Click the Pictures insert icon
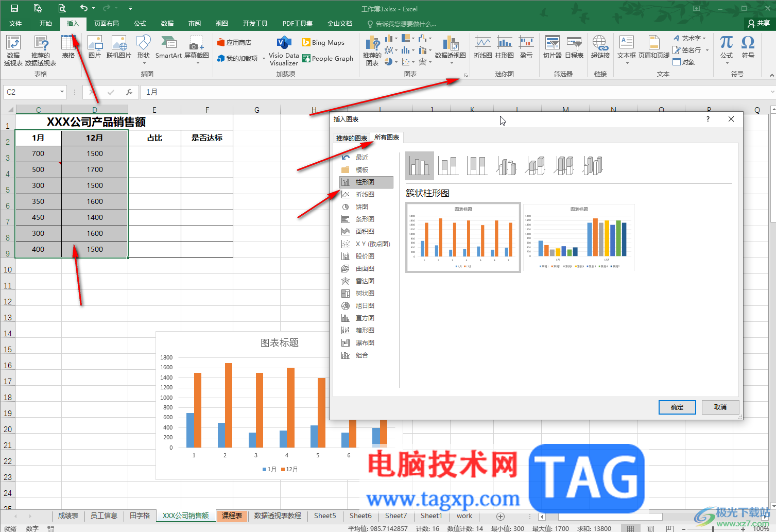Image resolution: width=776 pixels, height=532 pixels. [x=95, y=47]
